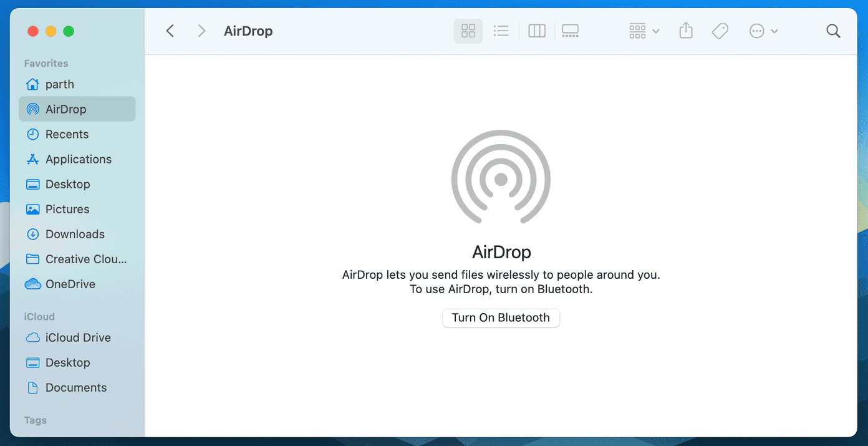Open Applications in the sidebar
The height and width of the screenshot is (446, 868).
[77, 159]
